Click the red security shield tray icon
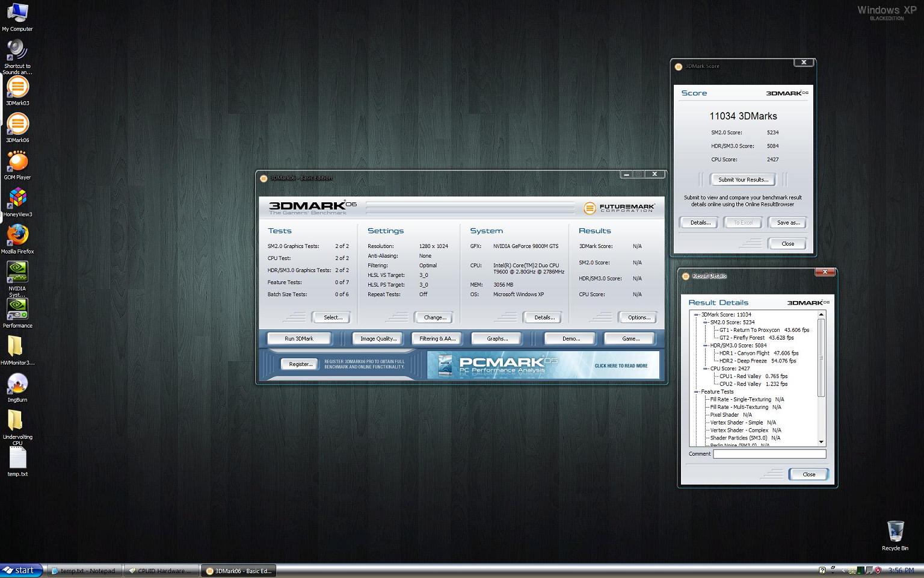Image resolution: width=924 pixels, height=578 pixels. pos(878,570)
